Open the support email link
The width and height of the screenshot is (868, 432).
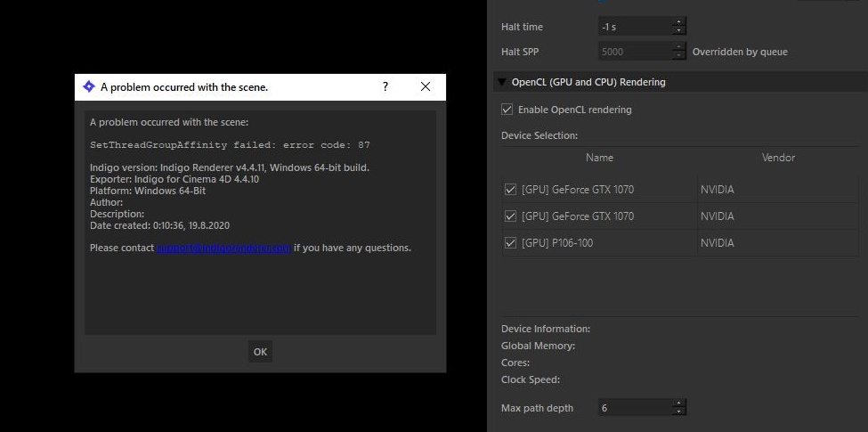(x=223, y=248)
